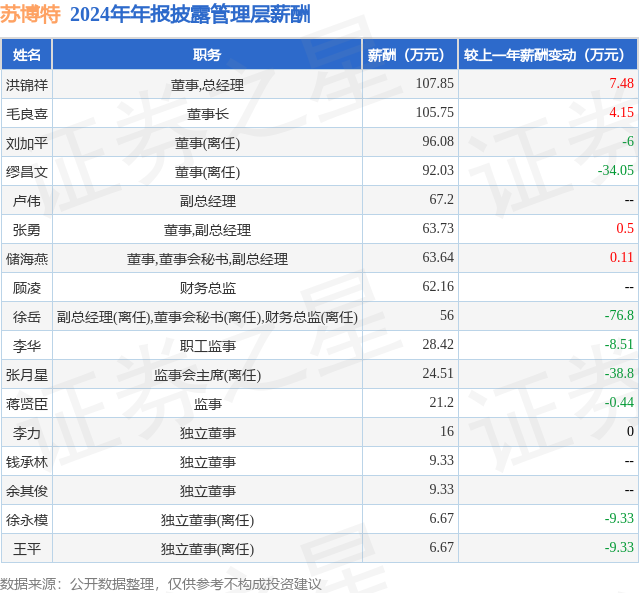Click the salary value 105.75
The image size is (639, 593).
pos(434,112)
